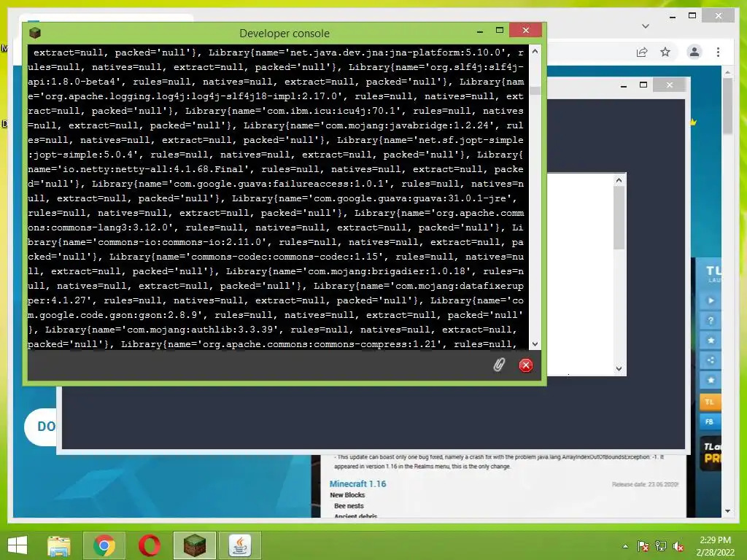
Task: Switch to the Minecraft launcher taskbar icon
Action: [x=195, y=545]
